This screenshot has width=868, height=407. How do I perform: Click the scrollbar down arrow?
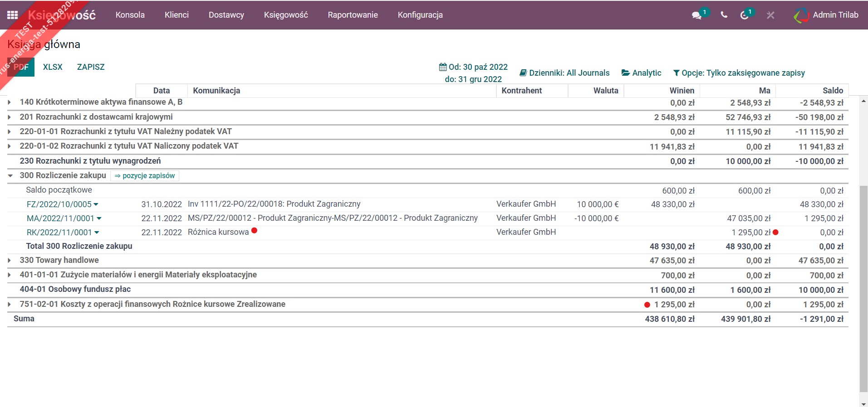(x=863, y=403)
